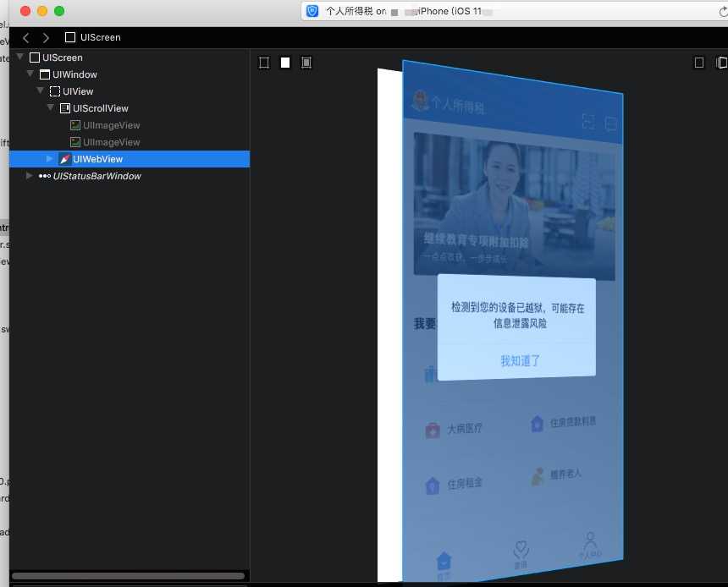Tap the message icon in app header
The image size is (728, 587).
pyautogui.click(x=611, y=123)
